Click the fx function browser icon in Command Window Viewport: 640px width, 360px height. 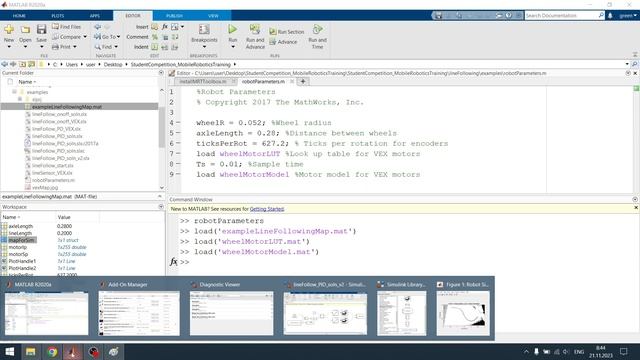tap(173, 262)
